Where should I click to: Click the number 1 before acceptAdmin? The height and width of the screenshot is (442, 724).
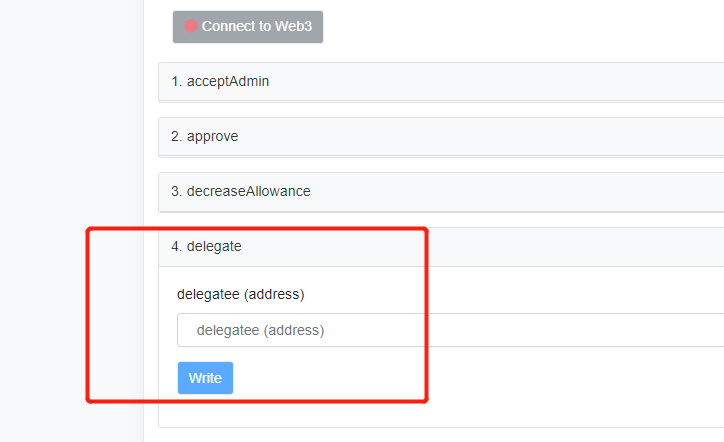point(176,81)
